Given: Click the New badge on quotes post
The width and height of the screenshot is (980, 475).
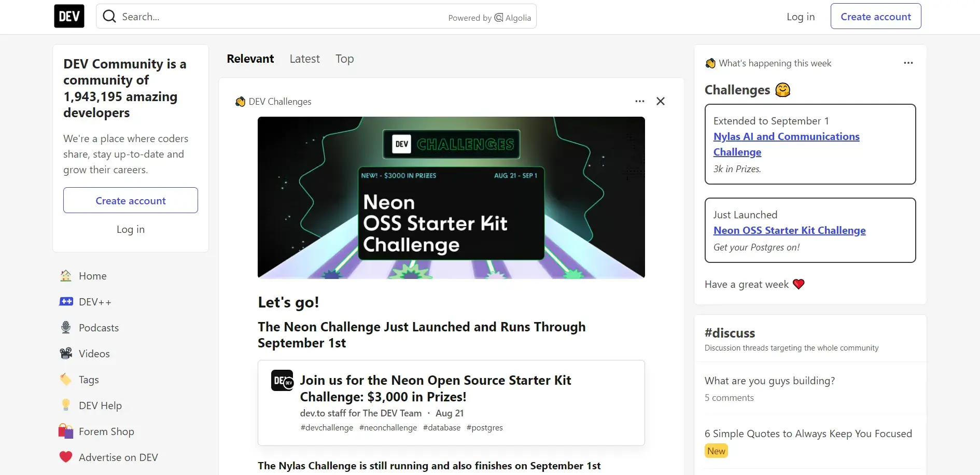Looking at the screenshot, I should click(x=716, y=451).
